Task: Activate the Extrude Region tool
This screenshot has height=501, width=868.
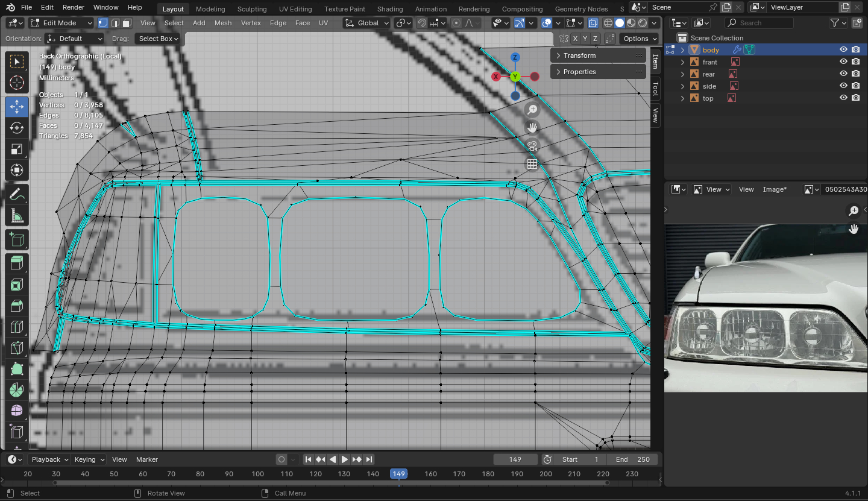Action: 17,263
